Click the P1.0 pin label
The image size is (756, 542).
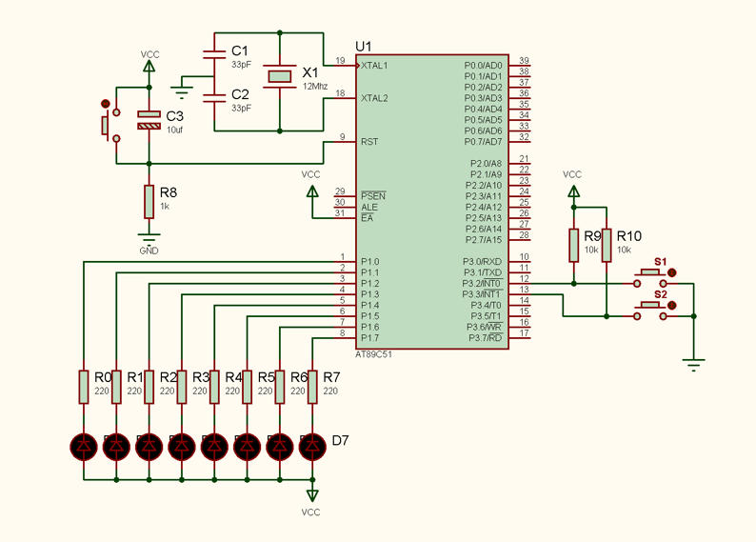(x=370, y=262)
